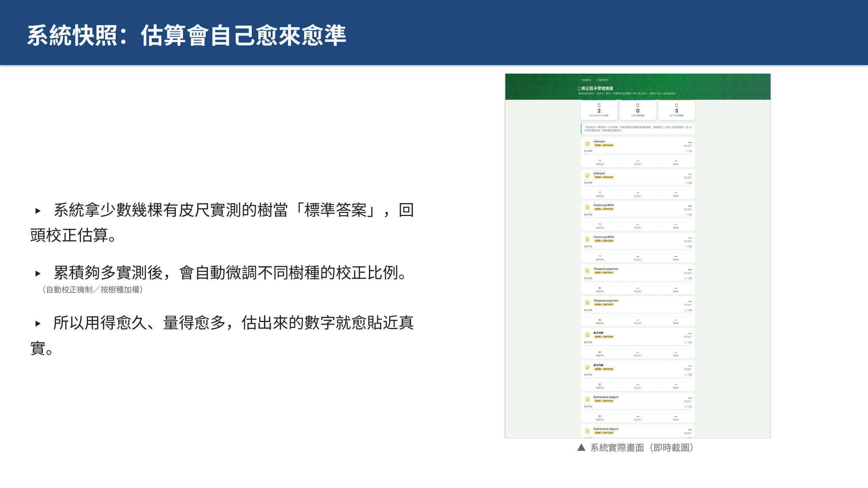Select the stat card showing 3
Screen dimensions: 868x488
tap(676, 110)
